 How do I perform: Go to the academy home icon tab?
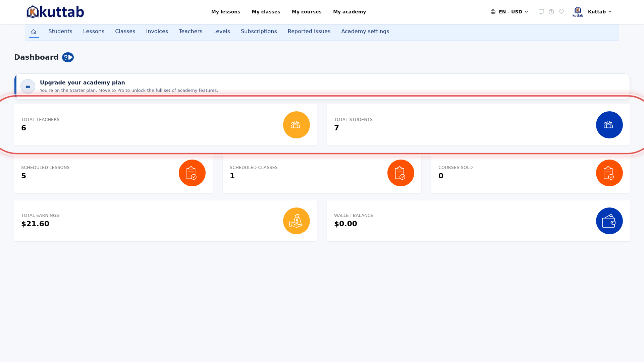coord(34,32)
